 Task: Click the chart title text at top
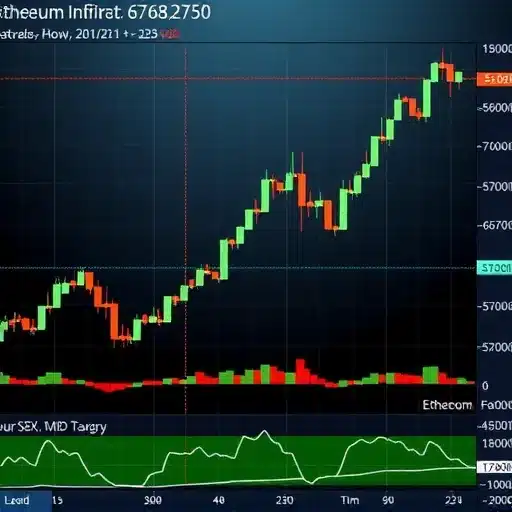tap(105, 13)
